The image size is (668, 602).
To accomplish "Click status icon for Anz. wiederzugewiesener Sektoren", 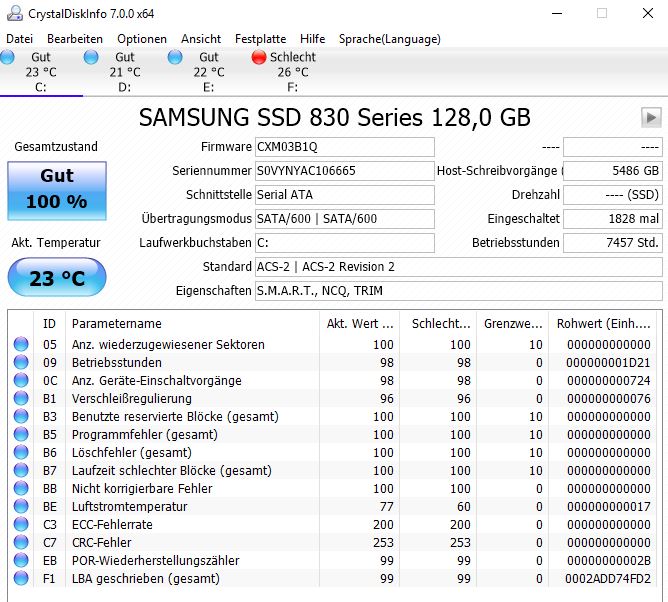I will coord(21,344).
